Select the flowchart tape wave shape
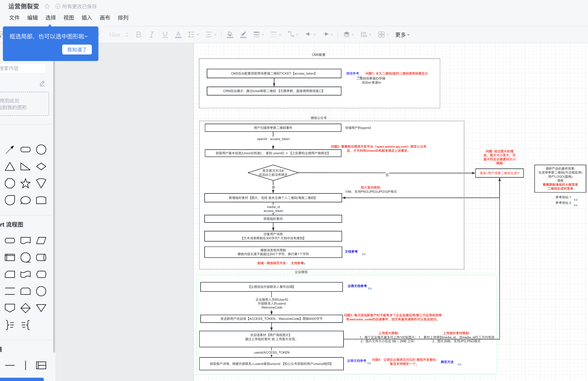This screenshot has height=381, width=588. coord(26,274)
